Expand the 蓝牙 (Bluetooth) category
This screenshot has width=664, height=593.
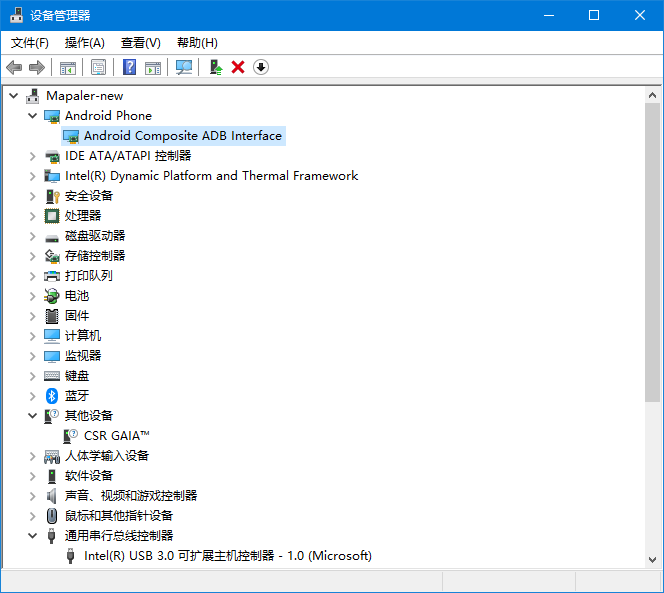[x=33, y=396]
